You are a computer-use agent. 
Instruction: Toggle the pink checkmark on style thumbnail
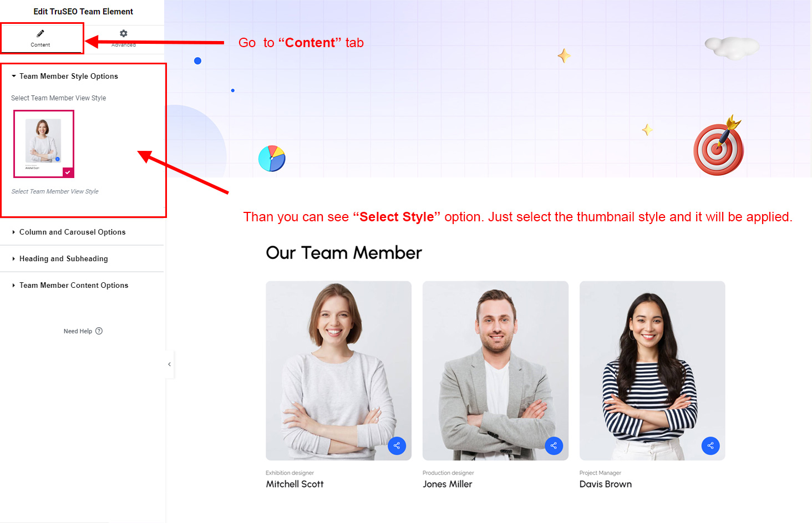click(68, 172)
